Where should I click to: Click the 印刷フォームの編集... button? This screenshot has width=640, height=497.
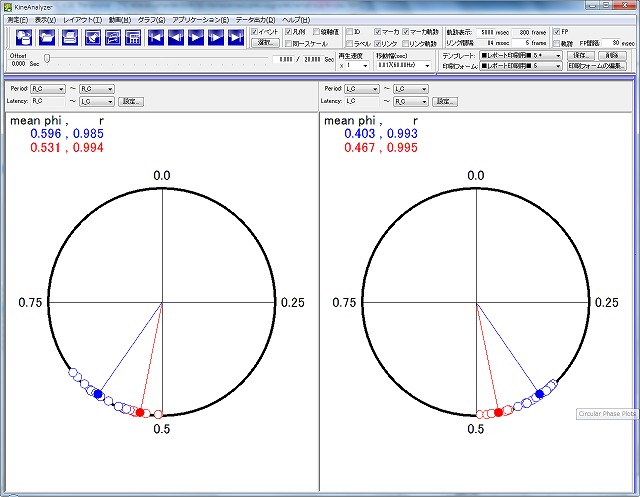pos(596,66)
